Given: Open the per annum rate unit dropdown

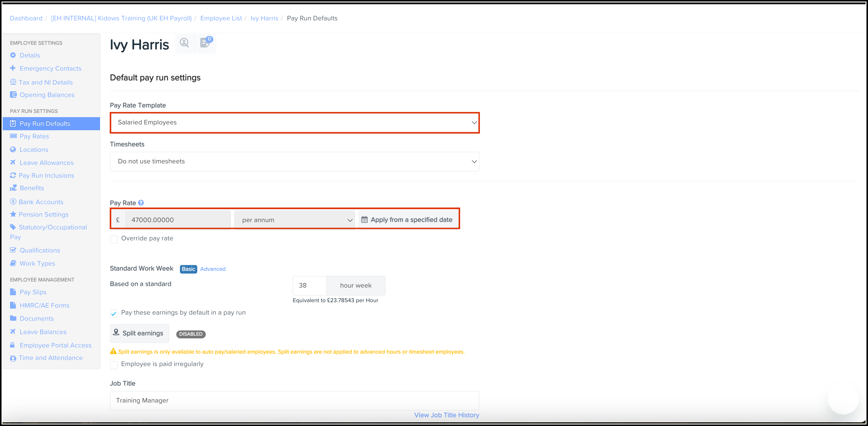Looking at the screenshot, I should pos(294,220).
